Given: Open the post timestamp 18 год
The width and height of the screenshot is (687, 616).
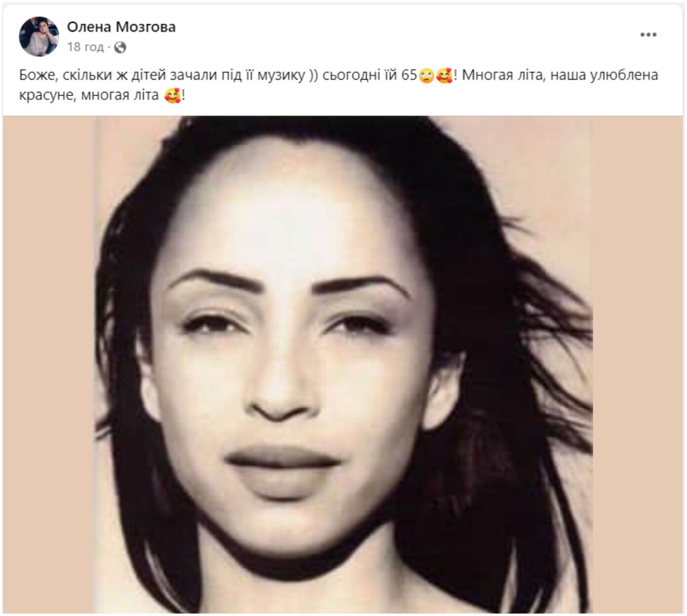Looking at the screenshot, I should [x=85, y=47].
